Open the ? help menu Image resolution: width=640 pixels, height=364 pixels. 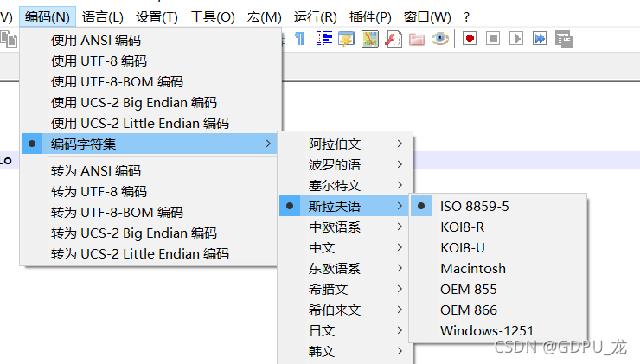click(x=466, y=17)
